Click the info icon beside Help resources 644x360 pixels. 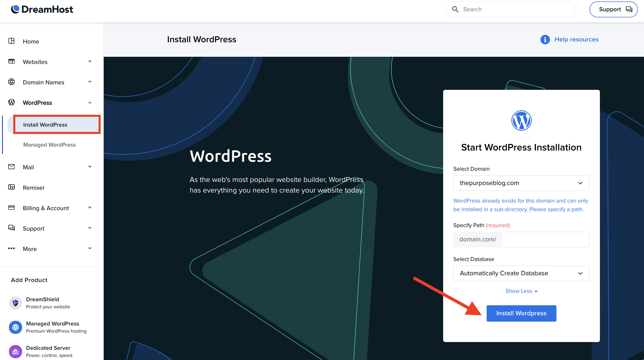pos(545,40)
